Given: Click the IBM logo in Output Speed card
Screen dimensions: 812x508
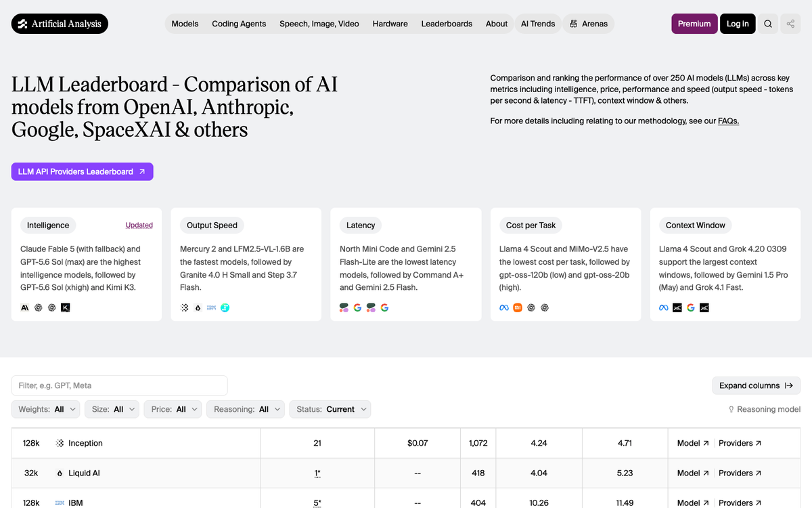Looking at the screenshot, I should tap(211, 308).
